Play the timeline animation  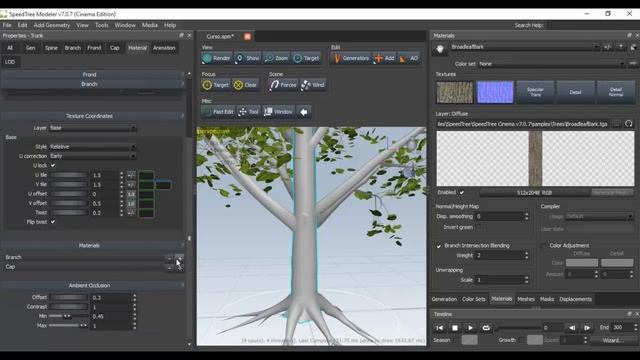(470, 328)
